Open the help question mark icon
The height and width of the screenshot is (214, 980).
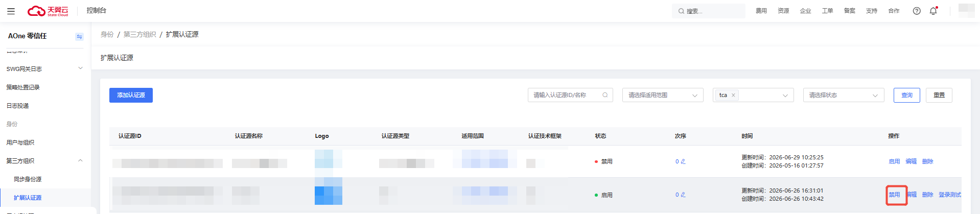tap(917, 11)
